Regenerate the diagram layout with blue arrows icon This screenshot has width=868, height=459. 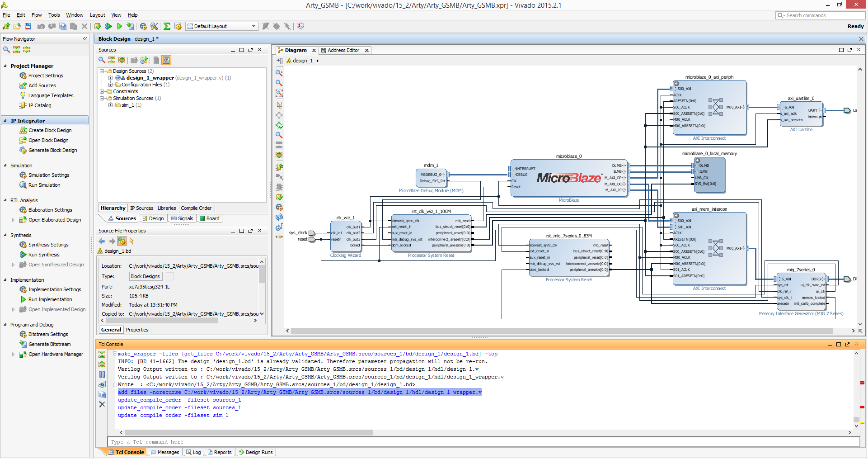pyautogui.click(x=279, y=217)
